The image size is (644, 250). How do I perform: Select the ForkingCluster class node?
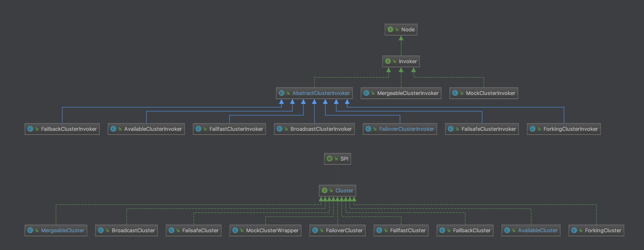[x=596, y=230]
